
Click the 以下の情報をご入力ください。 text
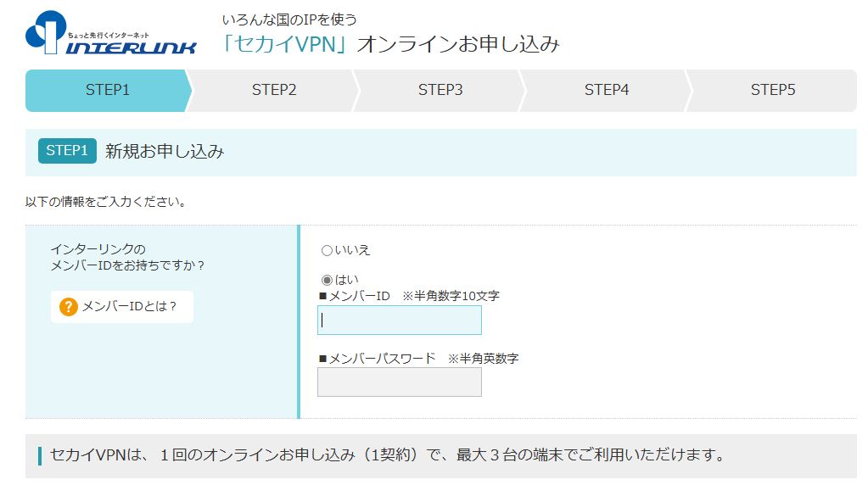(106, 202)
